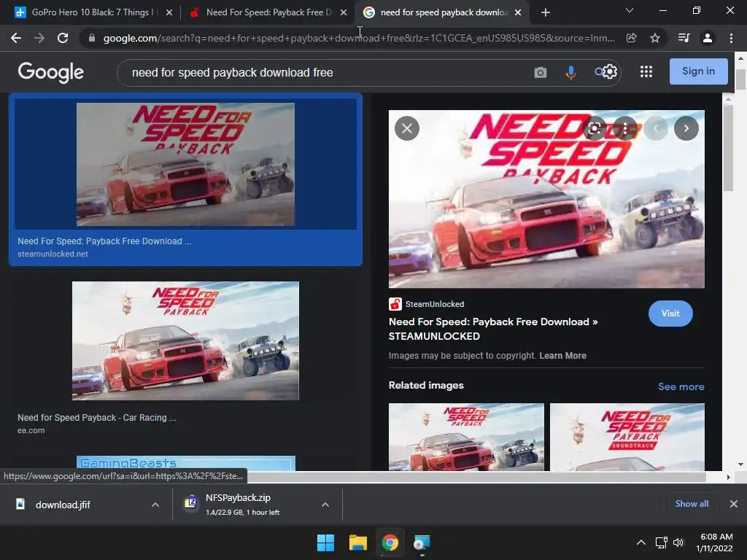Image resolution: width=747 pixels, height=560 pixels.
Task: Close the GoPro Hero 10 tab
Action: click(169, 12)
